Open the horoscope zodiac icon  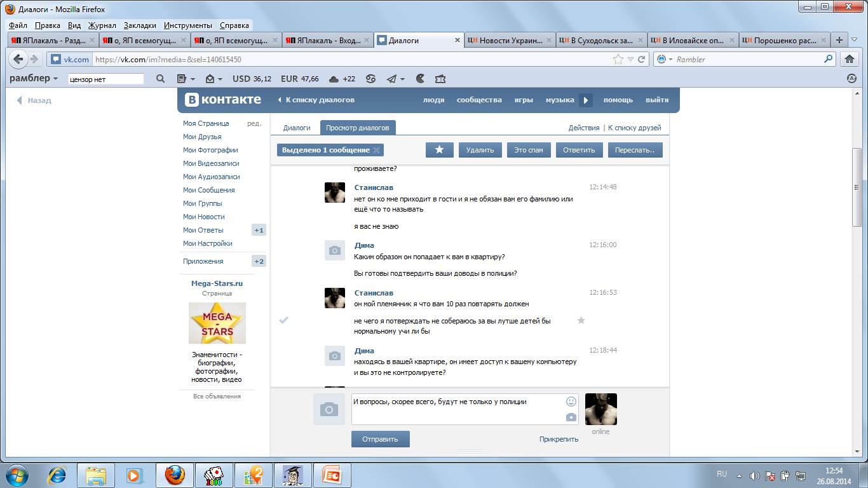(370, 79)
